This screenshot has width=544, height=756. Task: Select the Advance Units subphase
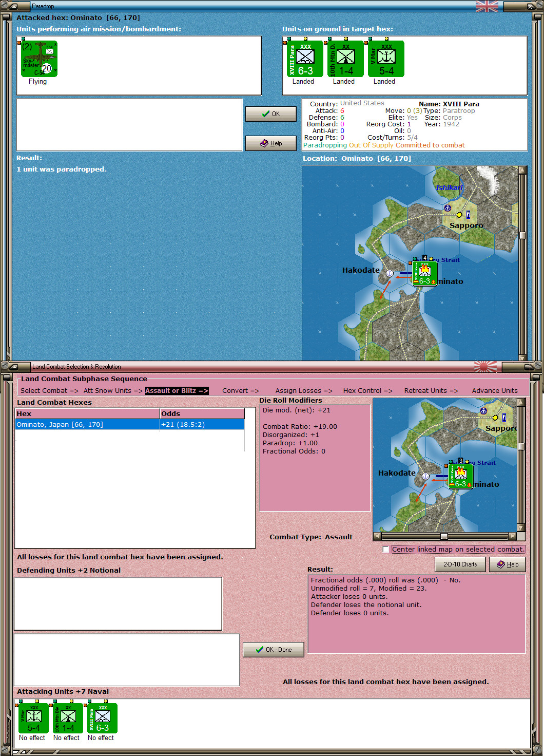pyautogui.click(x=495, y=391)
